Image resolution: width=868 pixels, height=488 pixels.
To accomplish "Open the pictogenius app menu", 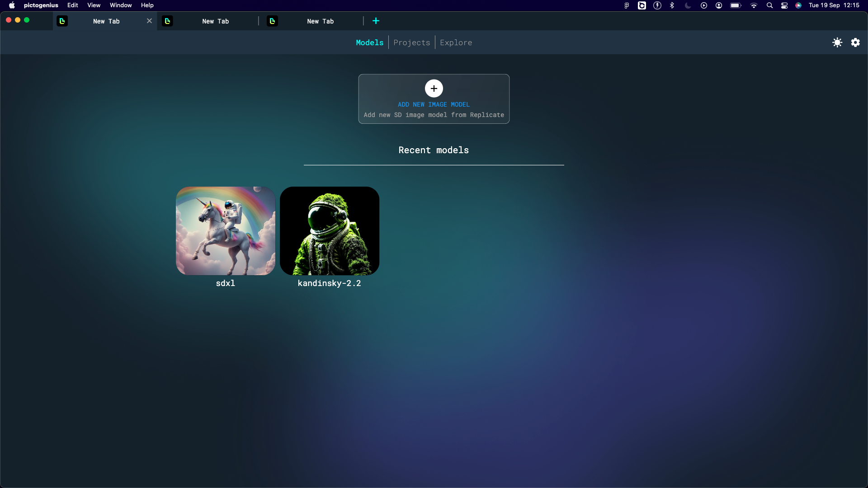I will pos(41,5).
